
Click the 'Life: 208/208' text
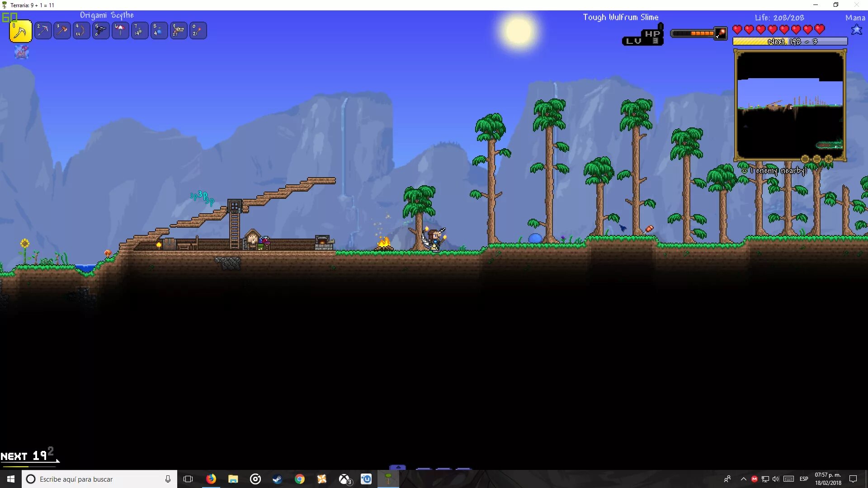(779, 18)
